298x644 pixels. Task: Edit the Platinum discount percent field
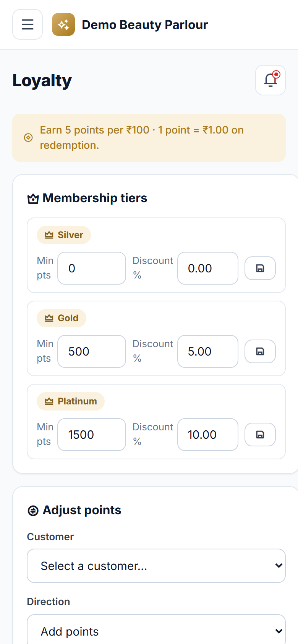(x=208, y=435)
